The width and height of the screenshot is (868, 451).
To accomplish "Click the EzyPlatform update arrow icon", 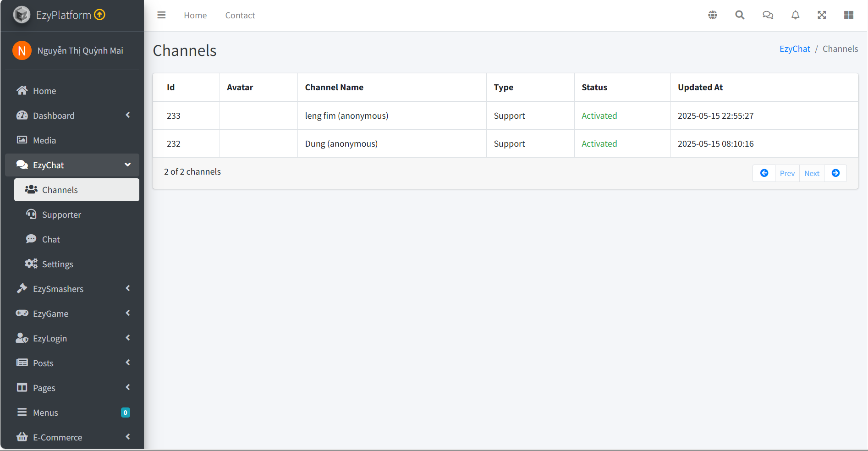I will click(99, 15).
